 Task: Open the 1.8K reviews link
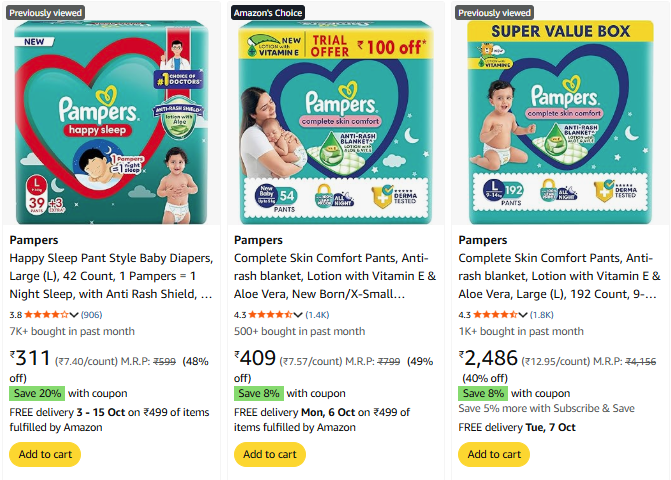542,315
